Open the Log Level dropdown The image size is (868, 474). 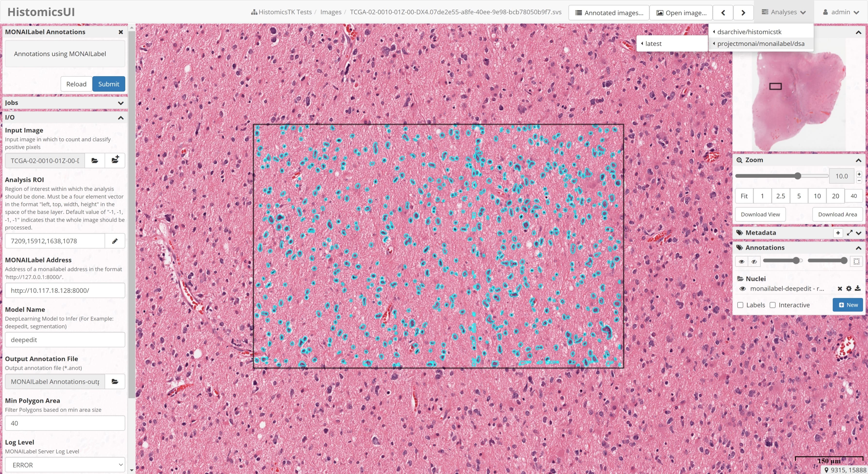[x=65, y=465]
